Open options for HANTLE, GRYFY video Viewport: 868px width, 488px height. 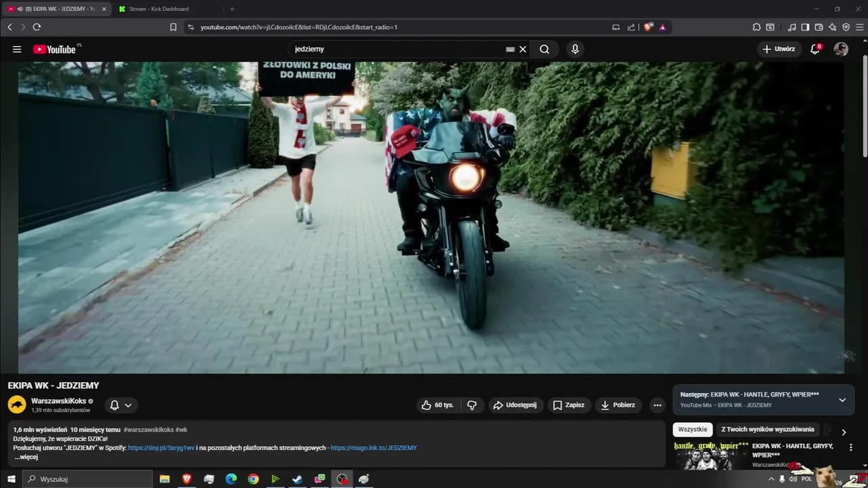[850, 448]
